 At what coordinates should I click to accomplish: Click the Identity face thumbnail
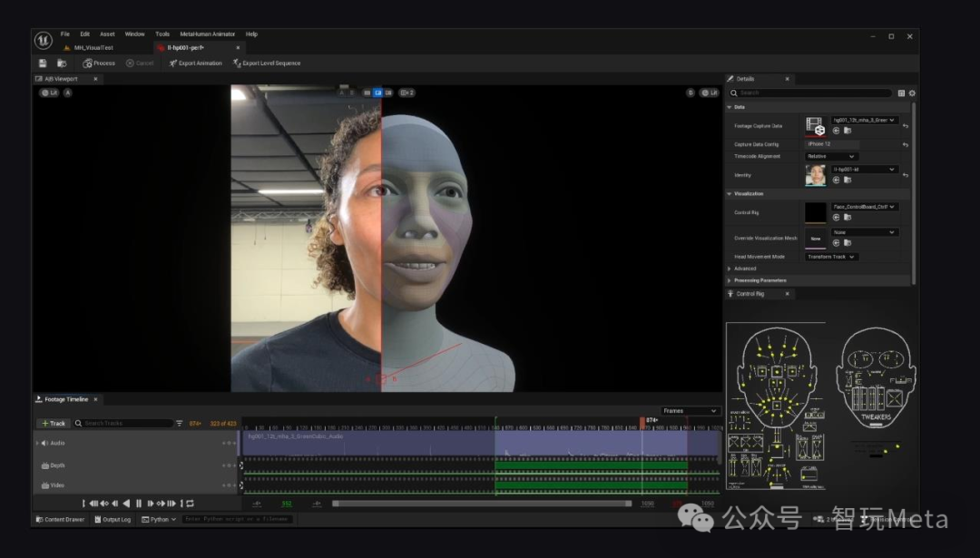coord(815,175)
